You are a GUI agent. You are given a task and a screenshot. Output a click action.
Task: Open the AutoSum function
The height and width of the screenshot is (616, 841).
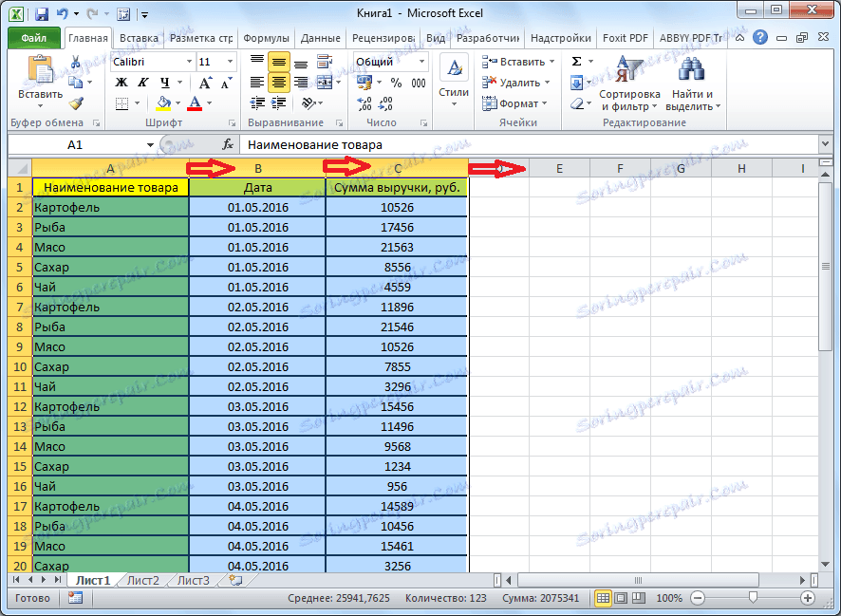pos(577,60)
